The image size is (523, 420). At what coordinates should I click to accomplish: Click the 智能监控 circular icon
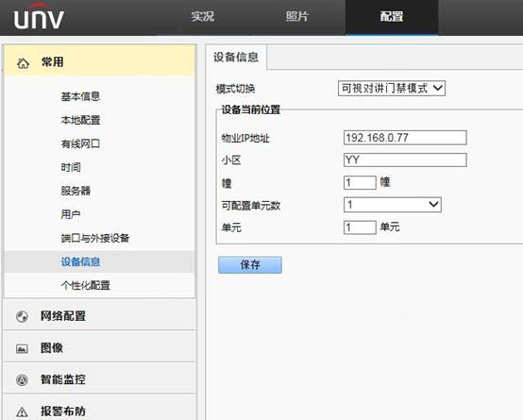coord(22,380)
